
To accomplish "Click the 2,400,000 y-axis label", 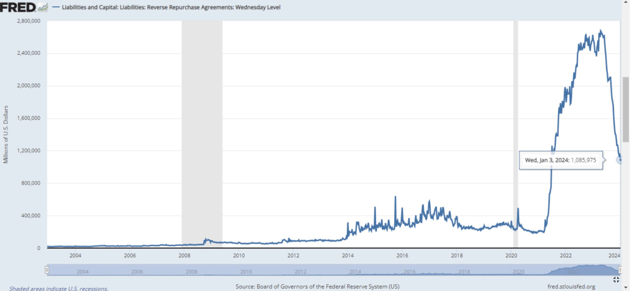I will (29, 53).
